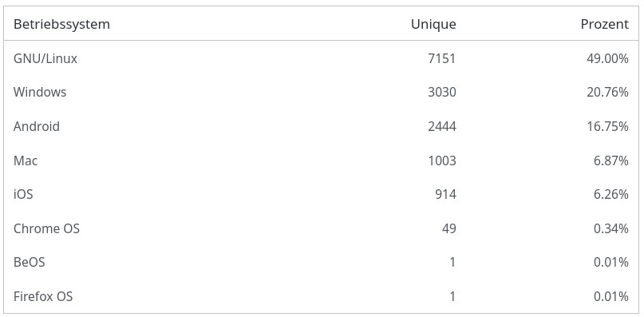Click the 49.00% percentage value
Image resolution: width=644 pixels, height=317 pixels.
coord(607,58)
